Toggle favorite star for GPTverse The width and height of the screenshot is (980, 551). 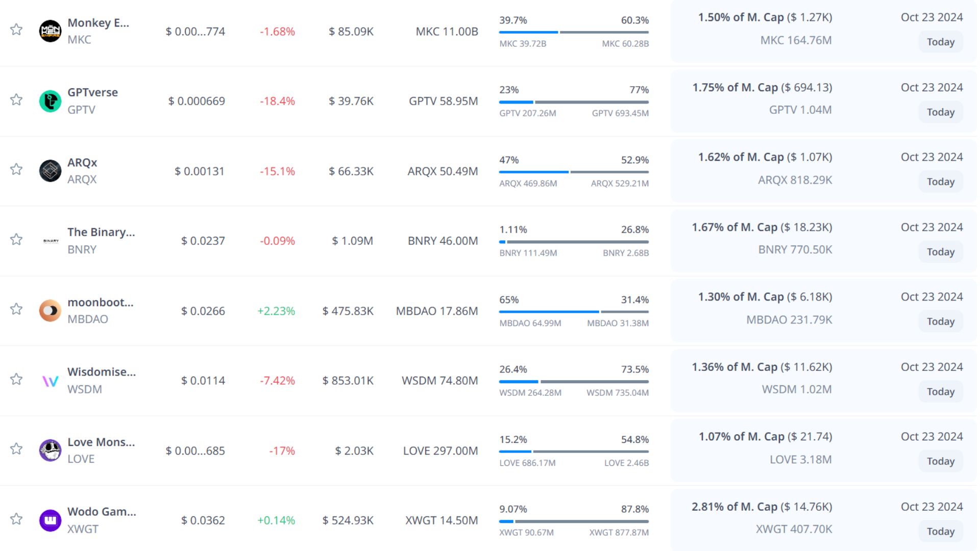[x=16, y=99]
